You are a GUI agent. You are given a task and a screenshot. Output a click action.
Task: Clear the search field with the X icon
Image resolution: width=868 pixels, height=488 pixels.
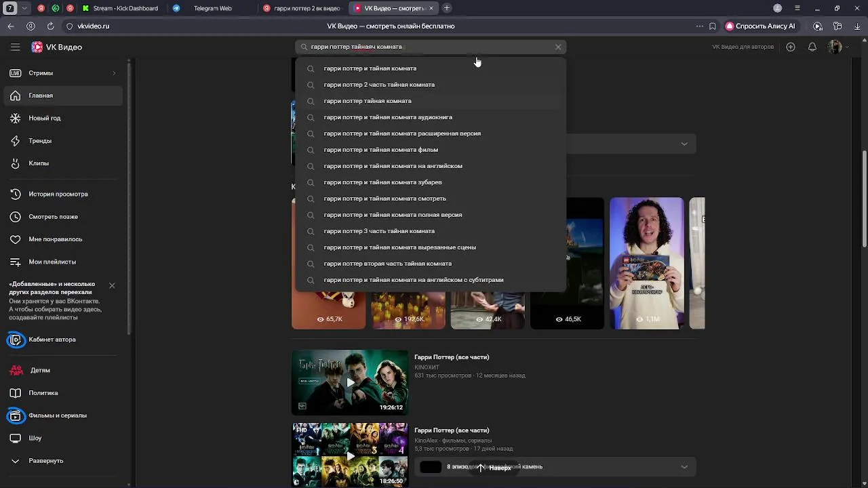point(558,47)
